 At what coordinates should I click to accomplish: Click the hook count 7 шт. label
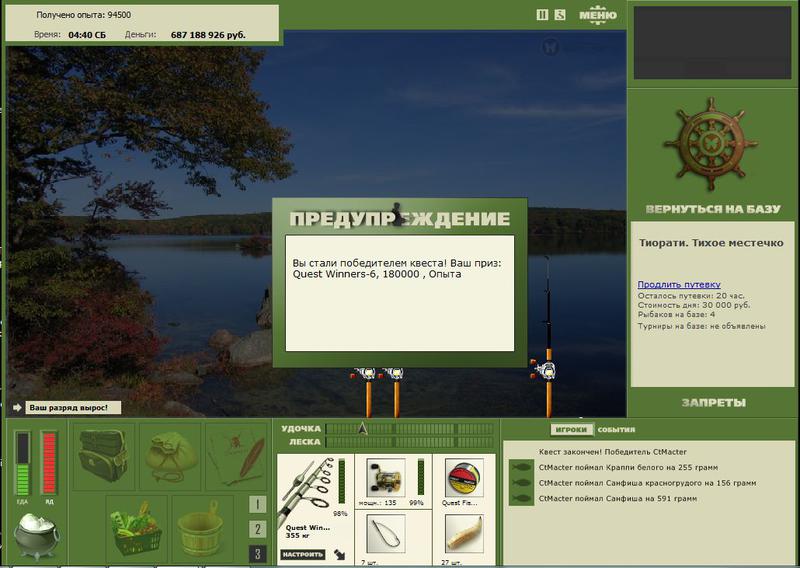370,562
